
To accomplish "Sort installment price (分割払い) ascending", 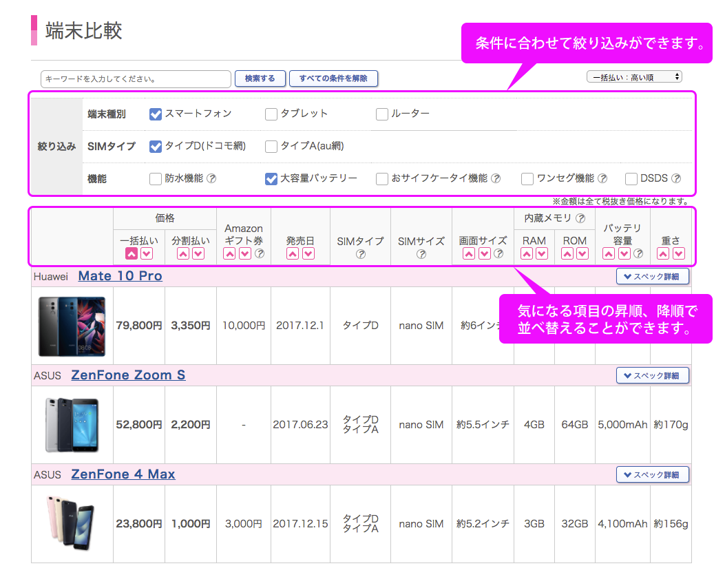I will pyautogui.click(x=183, y=253).
